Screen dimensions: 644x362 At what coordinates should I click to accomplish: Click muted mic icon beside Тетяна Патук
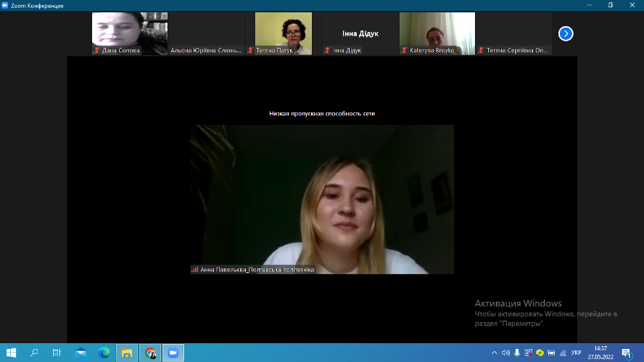250,50
